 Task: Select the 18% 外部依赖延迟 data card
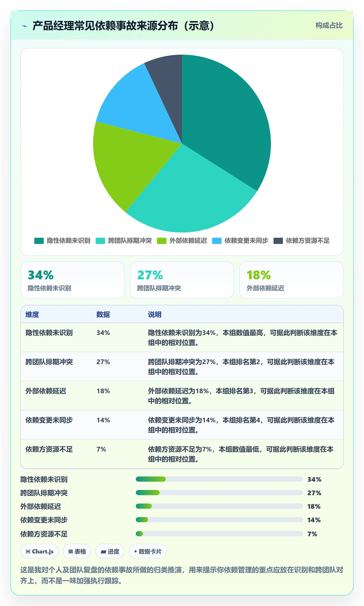click(291, 280)
